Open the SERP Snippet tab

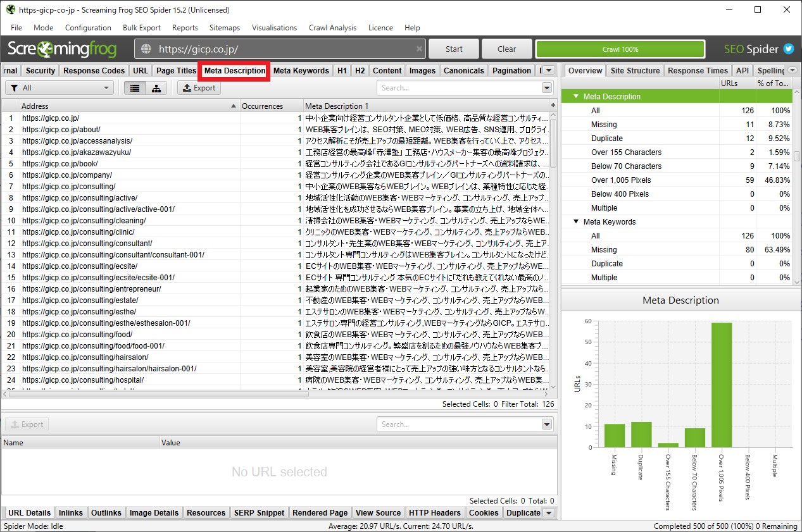point(259,512)
